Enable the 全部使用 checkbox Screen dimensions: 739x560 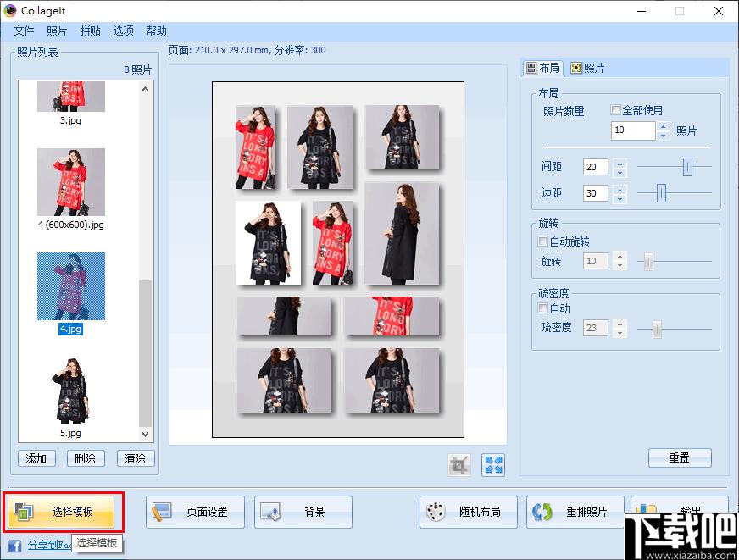(615, 110)
